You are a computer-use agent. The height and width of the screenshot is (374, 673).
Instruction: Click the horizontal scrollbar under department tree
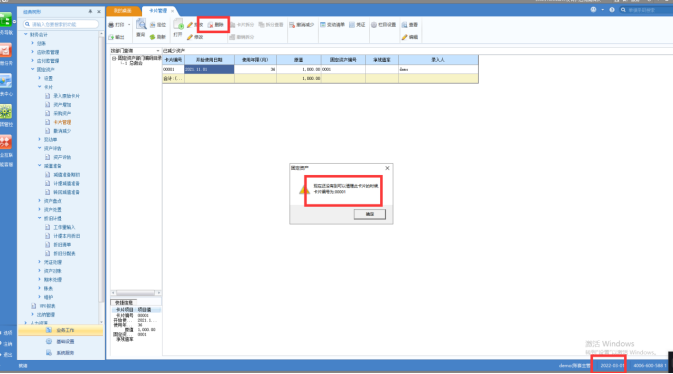pos(136,293)
